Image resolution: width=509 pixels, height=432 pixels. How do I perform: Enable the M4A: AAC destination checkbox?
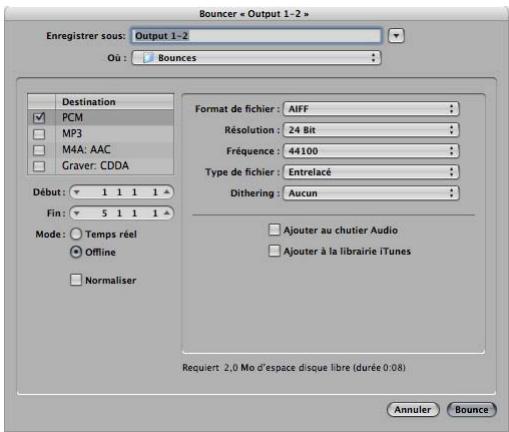click(x=39, y=150)
